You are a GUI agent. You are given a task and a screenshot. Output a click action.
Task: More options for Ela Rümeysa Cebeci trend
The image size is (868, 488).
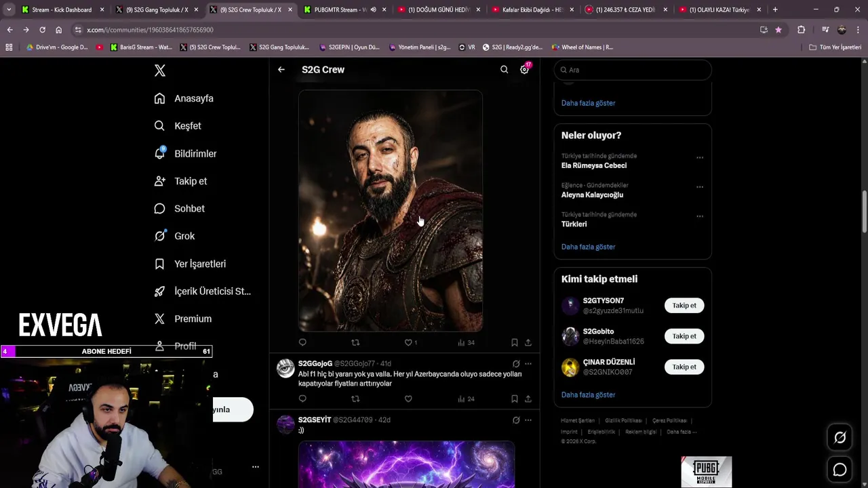click(x=699, y=158)
